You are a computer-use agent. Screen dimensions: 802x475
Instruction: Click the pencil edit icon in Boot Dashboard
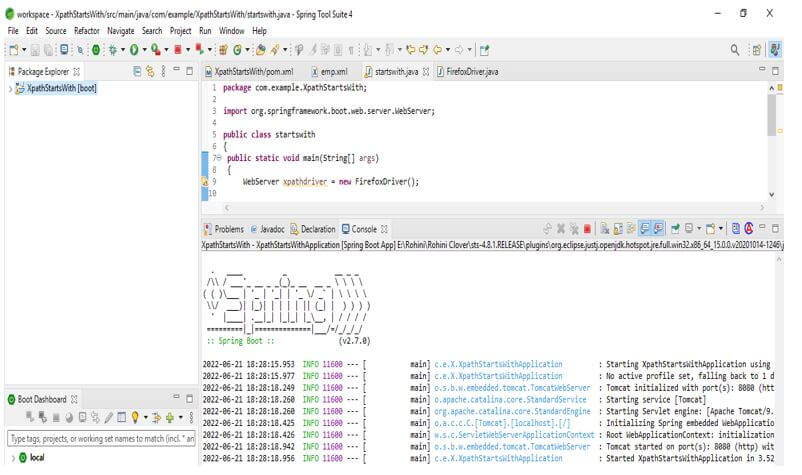[108, 418]
